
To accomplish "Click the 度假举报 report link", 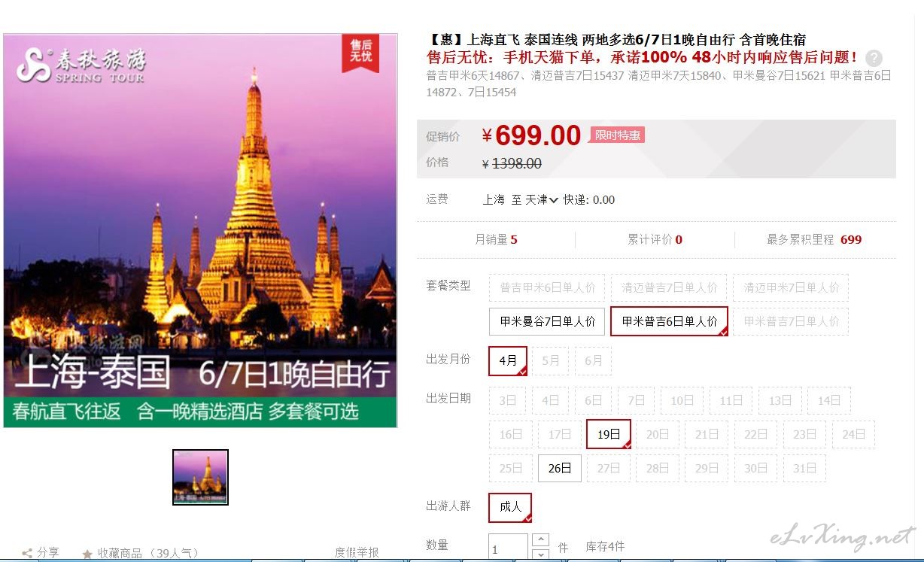I will click(357, 553).
